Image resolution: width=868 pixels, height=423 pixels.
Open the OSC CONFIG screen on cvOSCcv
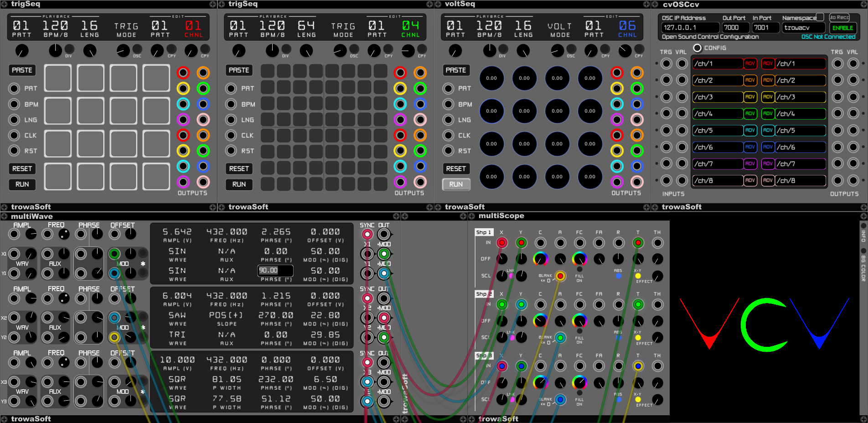(697, 47)
